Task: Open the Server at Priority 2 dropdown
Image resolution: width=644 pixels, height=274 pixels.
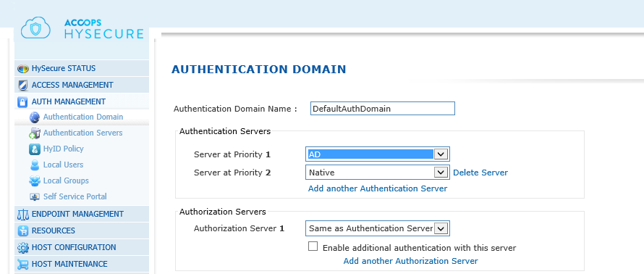Action: tap(378, 173)
